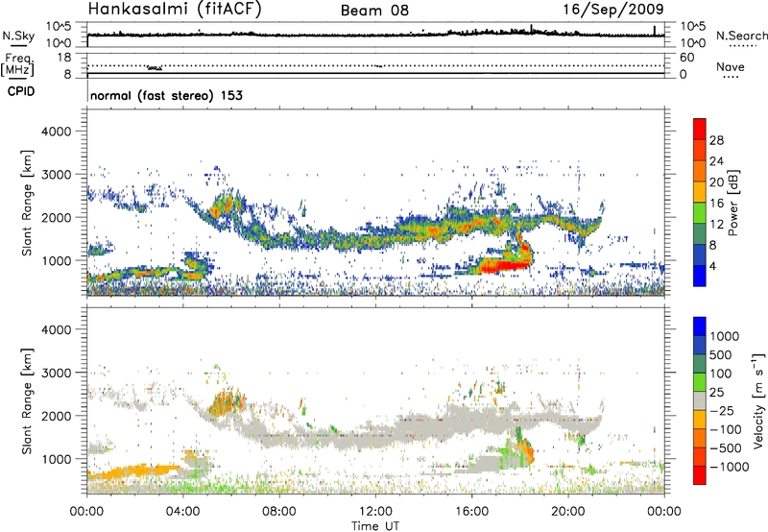Click power panel 'Slant Range [km]' label
This screenshot has width=768, height=532.
pyautogui.click(x=27, y=203)
